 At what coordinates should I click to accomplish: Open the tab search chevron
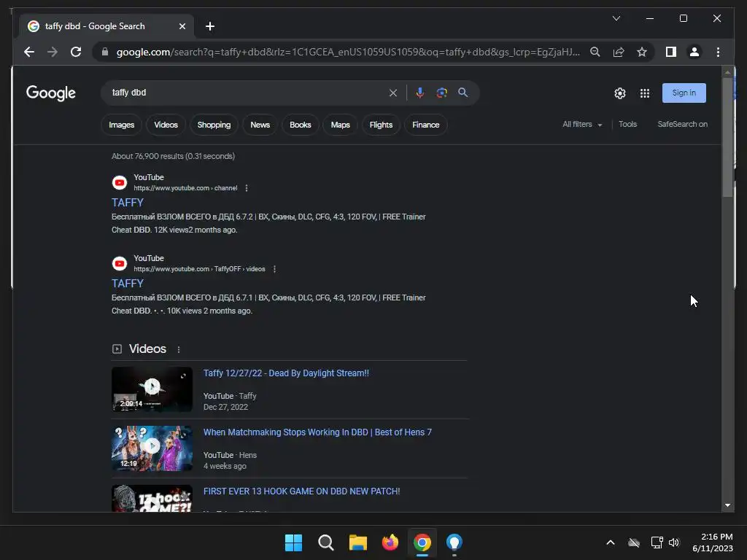click(x=616, y=18)
